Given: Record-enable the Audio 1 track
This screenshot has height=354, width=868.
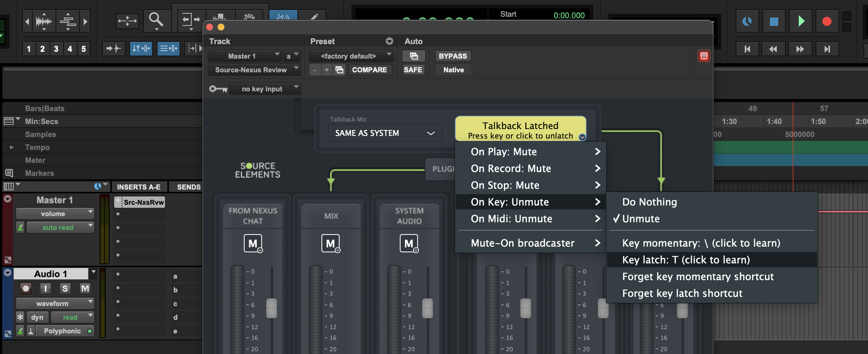Looking at the screenshot, I should point(26,289).
